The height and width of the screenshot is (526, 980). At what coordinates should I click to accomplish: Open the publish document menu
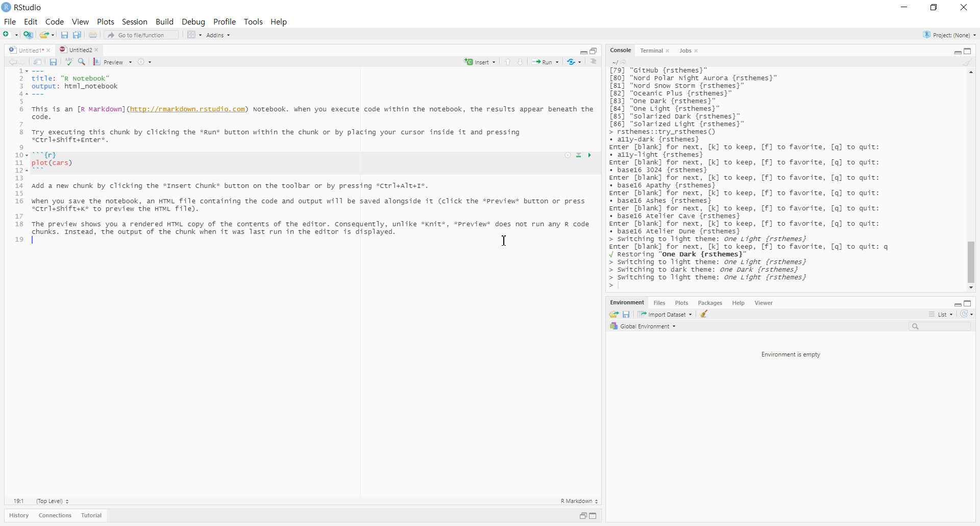click(x=574, y=62)
